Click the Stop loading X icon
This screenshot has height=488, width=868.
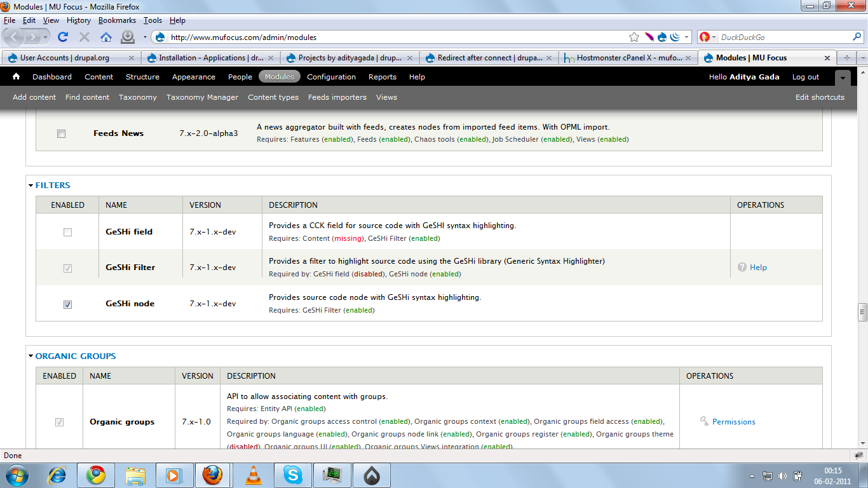click(85, 37)
